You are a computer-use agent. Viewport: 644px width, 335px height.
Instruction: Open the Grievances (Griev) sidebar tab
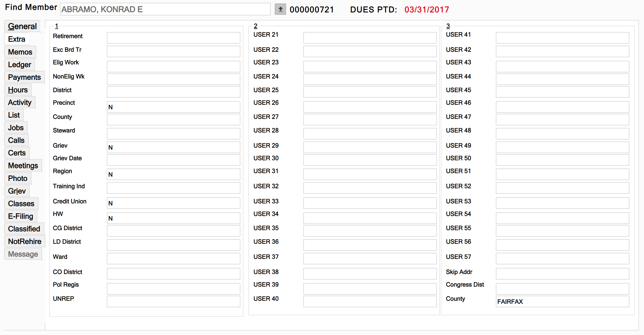[17, 191]
